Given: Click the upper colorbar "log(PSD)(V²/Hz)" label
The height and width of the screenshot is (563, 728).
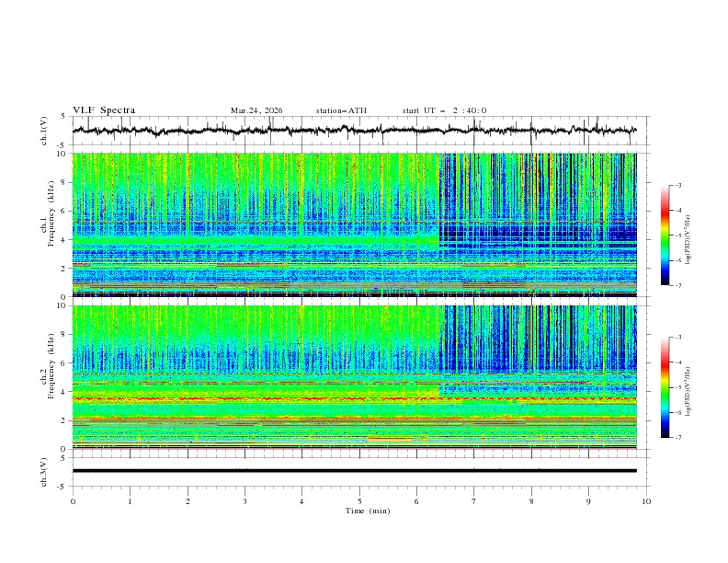Looking at the screenshot, I should [688, 240].
